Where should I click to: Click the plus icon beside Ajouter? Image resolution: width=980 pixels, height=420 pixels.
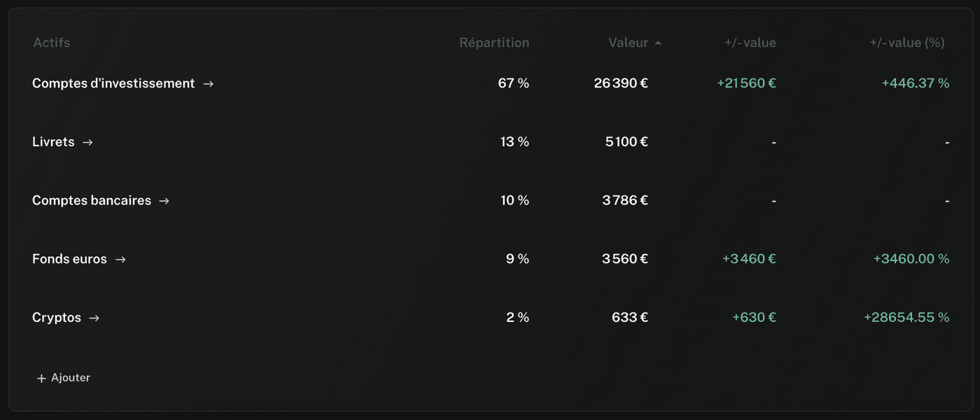point(41,379)
